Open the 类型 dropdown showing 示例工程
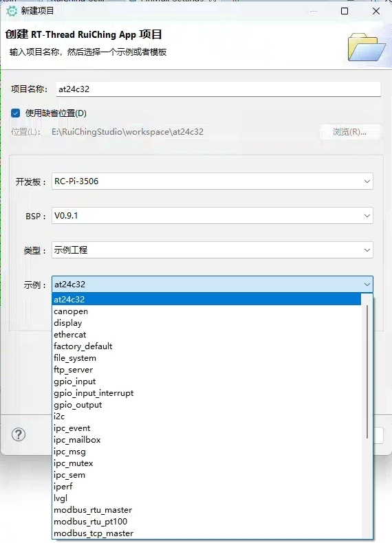 pyautogui.click(x=212, y=250)
